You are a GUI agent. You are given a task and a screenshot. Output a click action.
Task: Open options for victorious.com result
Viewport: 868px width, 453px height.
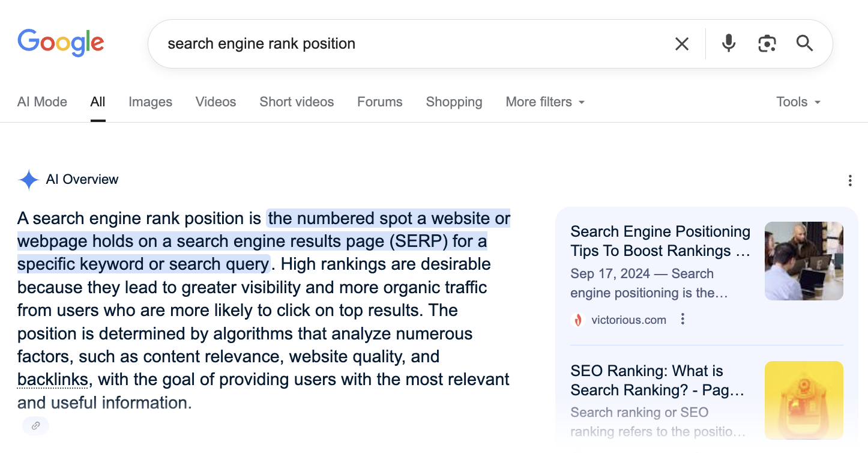click(x=683, y=320)
